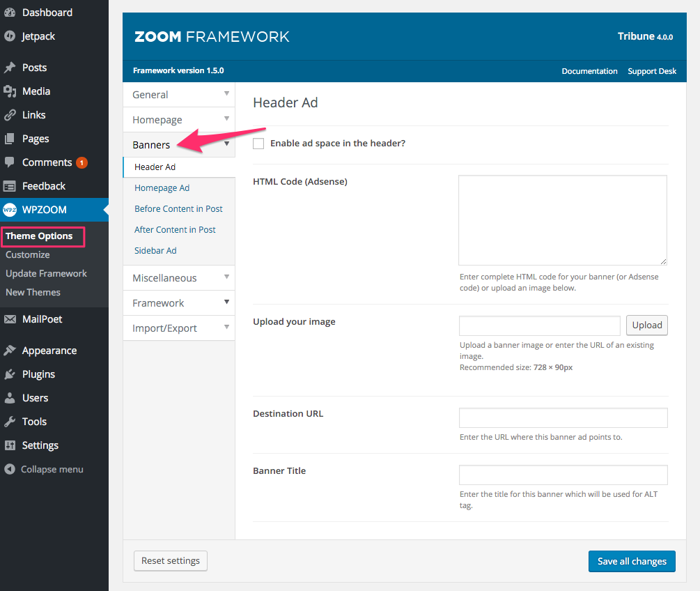This screenshot has height=591, width=700.
Task: Click the Media icon in sidebar
Action: coord(10,91)
